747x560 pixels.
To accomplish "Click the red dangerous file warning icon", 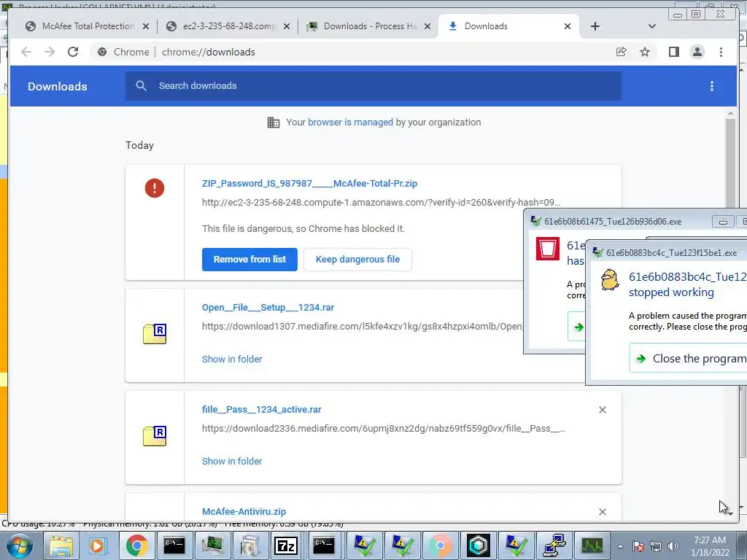I will 155,188.
